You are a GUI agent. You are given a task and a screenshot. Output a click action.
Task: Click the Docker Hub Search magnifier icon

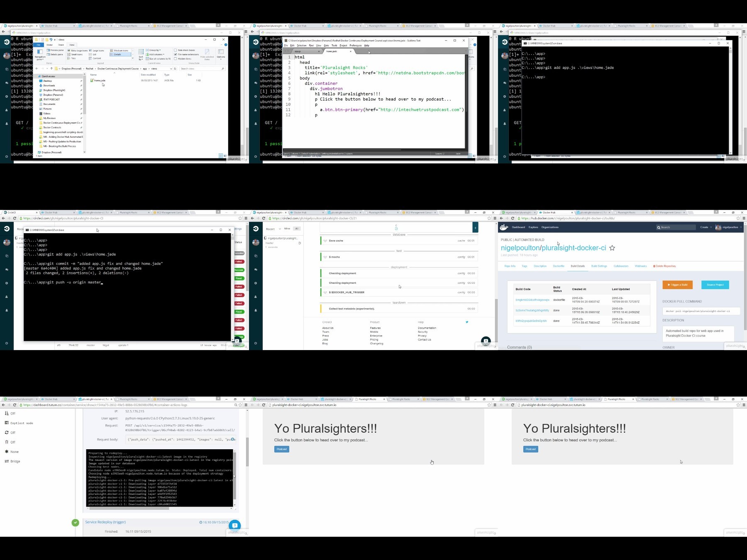659,227
